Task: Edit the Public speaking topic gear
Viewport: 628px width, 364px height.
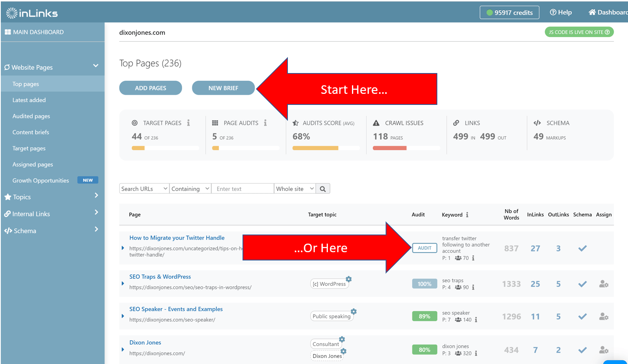Action: click(354, 311)
